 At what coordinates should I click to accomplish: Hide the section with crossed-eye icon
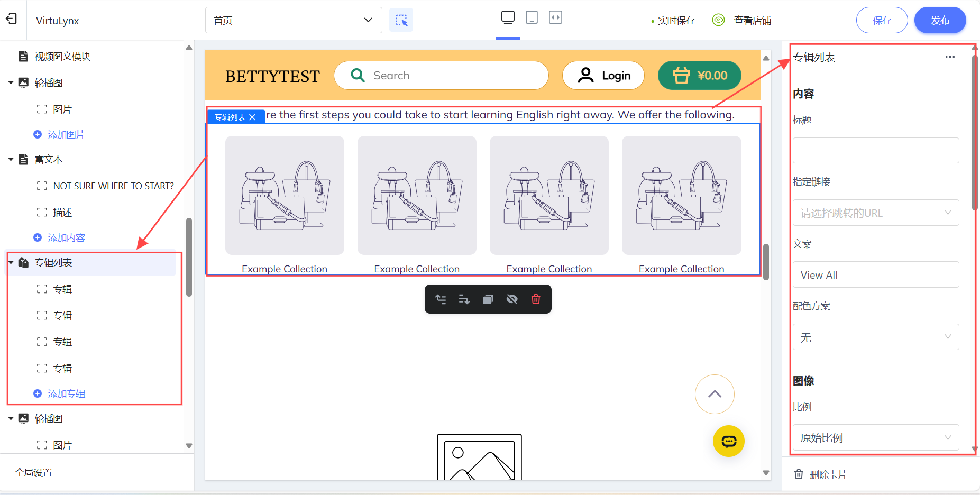point(512,299)
